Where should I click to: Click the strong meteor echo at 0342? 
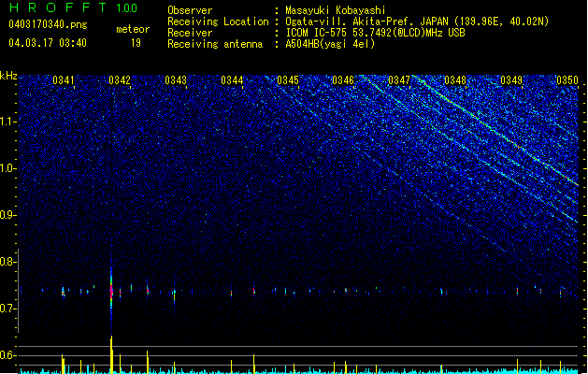coord(111,292)
